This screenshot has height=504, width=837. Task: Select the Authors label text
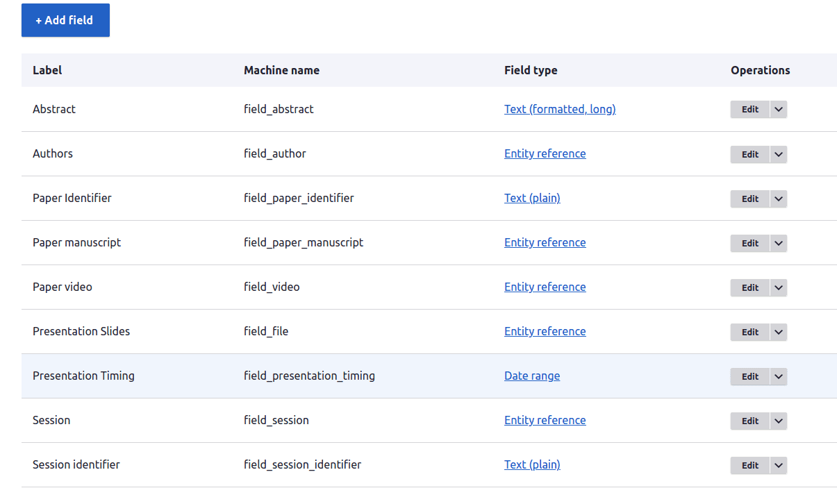[53, 153]
